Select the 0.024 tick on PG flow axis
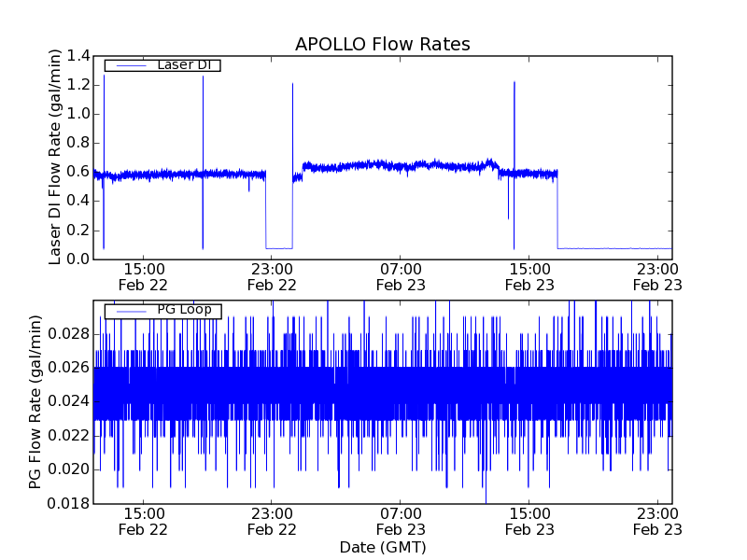The width and height of the screenshot is (747, 560). 68,401
